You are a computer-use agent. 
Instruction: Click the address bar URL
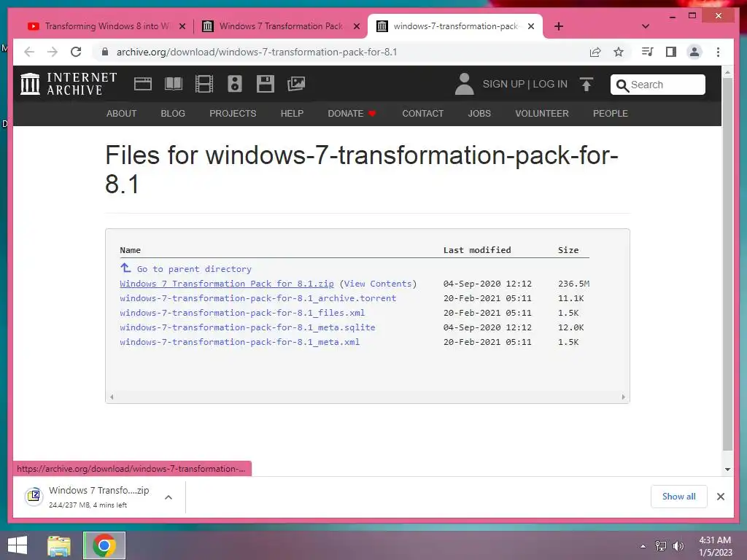click(257, 52)
